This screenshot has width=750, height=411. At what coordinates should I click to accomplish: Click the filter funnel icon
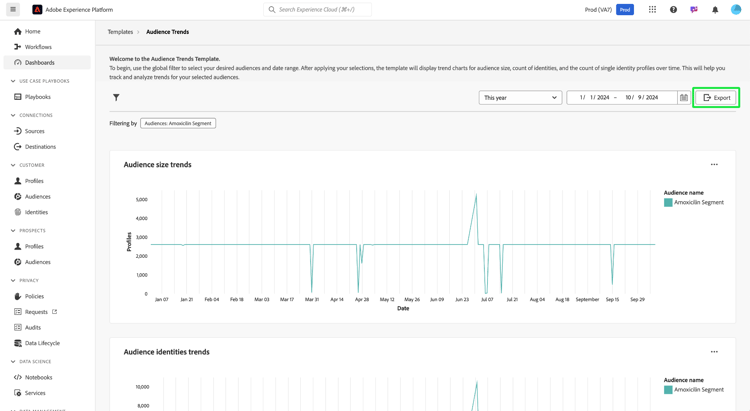coord(116,98)
